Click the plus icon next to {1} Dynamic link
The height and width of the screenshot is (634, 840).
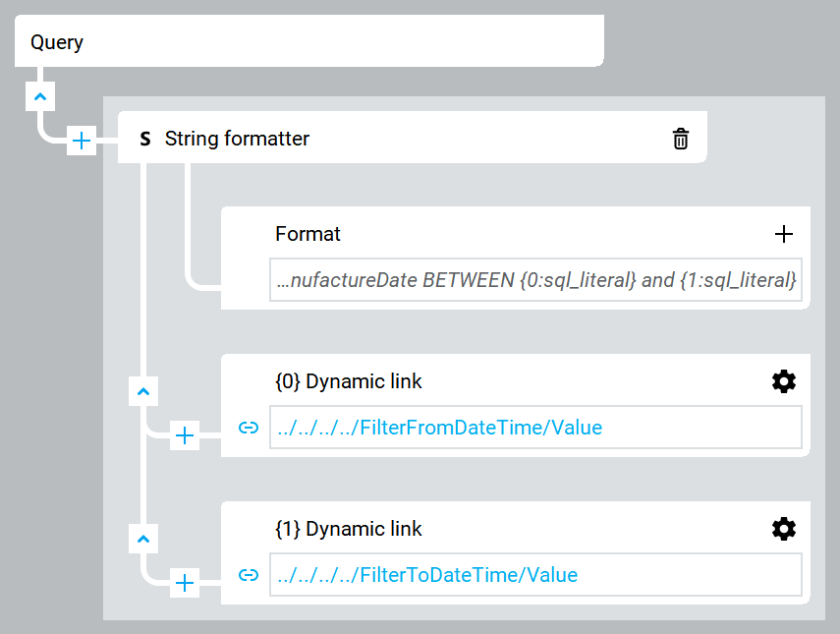(184, 583)
